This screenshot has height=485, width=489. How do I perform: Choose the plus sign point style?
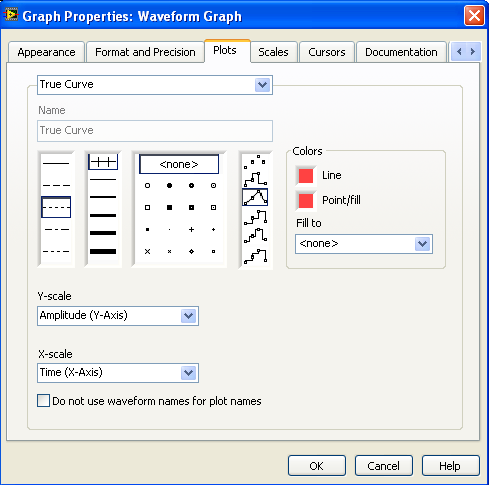191,229
